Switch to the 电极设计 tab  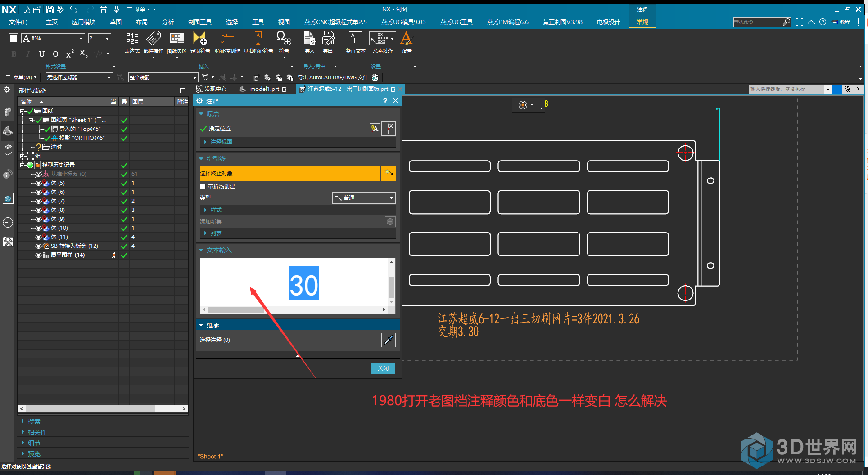(x=609, y=22)
